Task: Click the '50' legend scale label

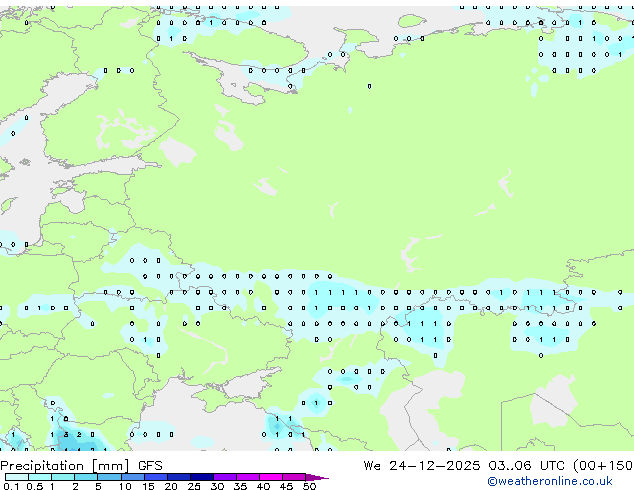Action: point(309,486)
